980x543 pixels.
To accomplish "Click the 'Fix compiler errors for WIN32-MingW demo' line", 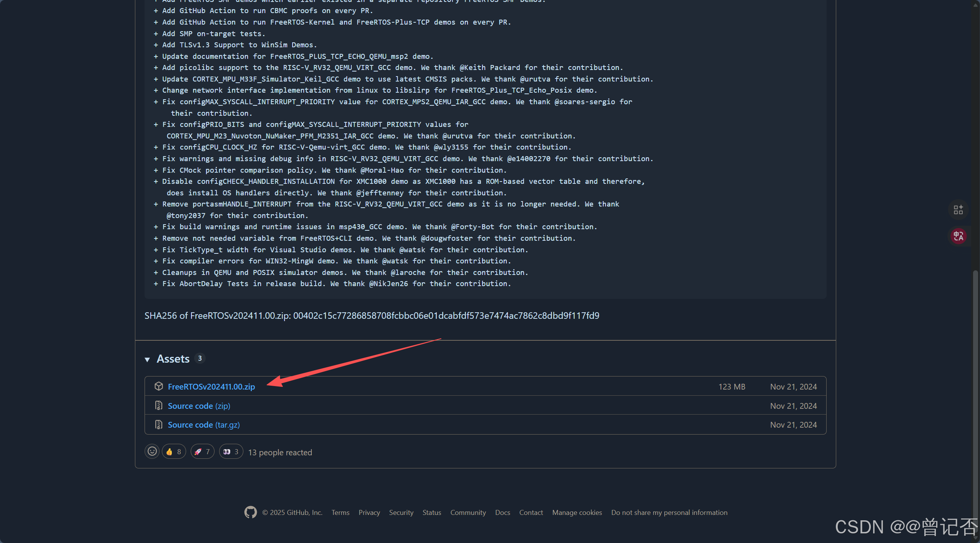I will 332,261.
